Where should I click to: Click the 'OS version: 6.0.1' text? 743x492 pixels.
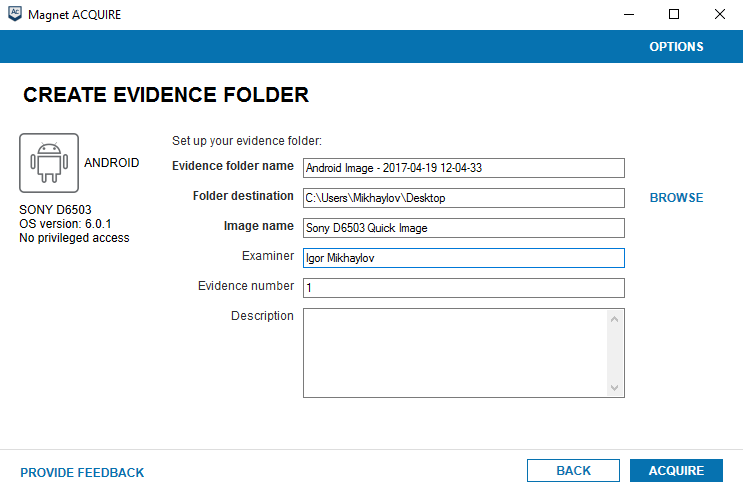point(65,224)
